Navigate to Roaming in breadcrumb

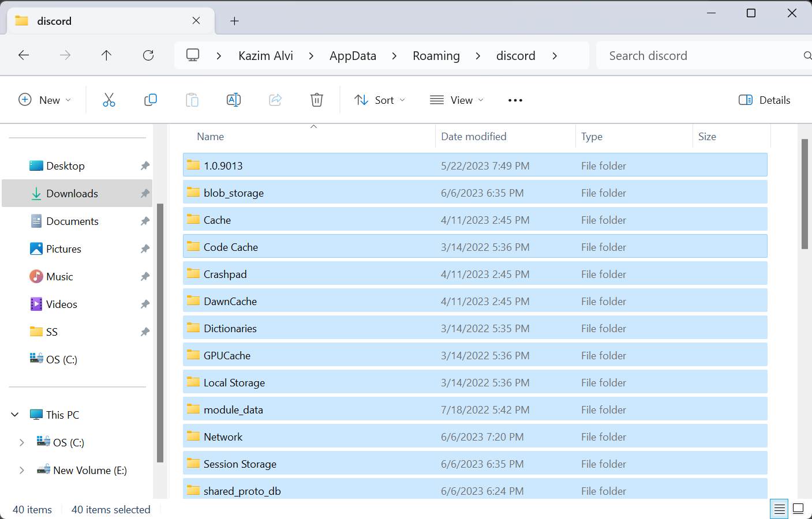click(436, 56)
